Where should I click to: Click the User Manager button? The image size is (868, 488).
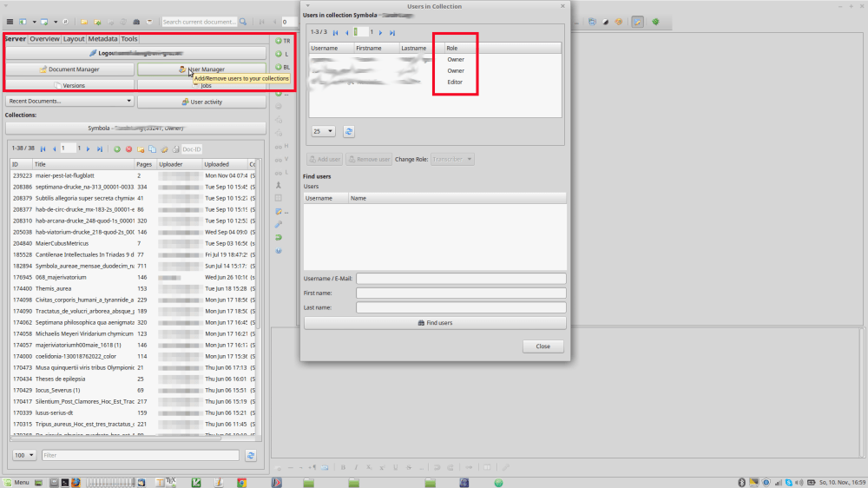pyautogui.click(x=201, y=69)
